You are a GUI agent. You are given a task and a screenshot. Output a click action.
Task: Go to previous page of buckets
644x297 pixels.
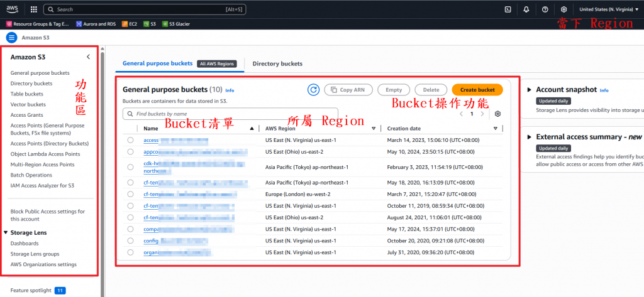point(461,114)
